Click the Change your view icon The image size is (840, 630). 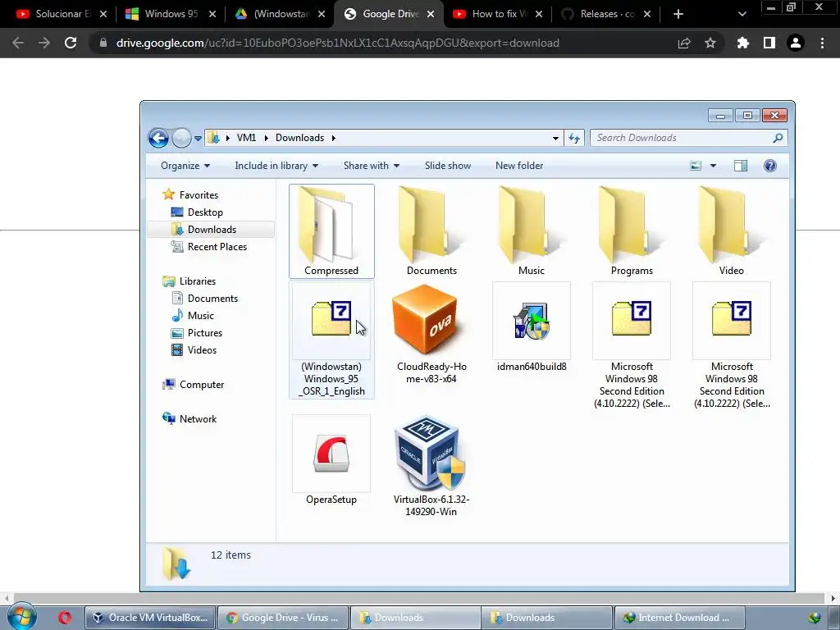[x=696, y=166]
